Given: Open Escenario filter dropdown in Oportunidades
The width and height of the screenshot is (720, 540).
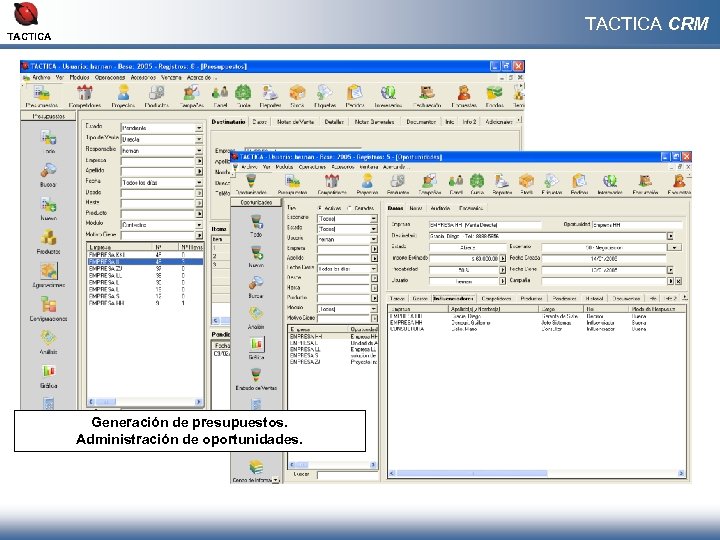Looking at the screenshot, I should tap(373, 219).
